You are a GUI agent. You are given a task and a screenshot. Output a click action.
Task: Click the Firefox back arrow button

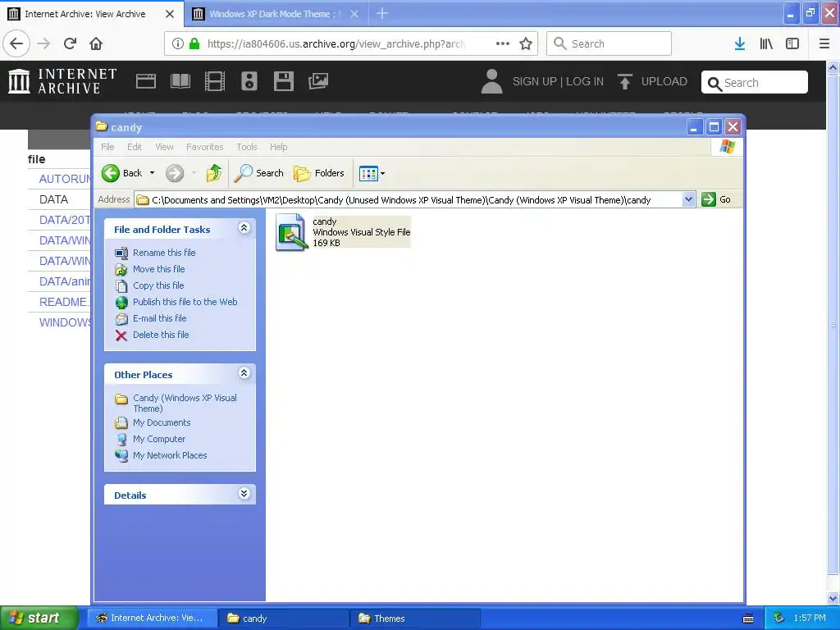[x=16, y=43]
